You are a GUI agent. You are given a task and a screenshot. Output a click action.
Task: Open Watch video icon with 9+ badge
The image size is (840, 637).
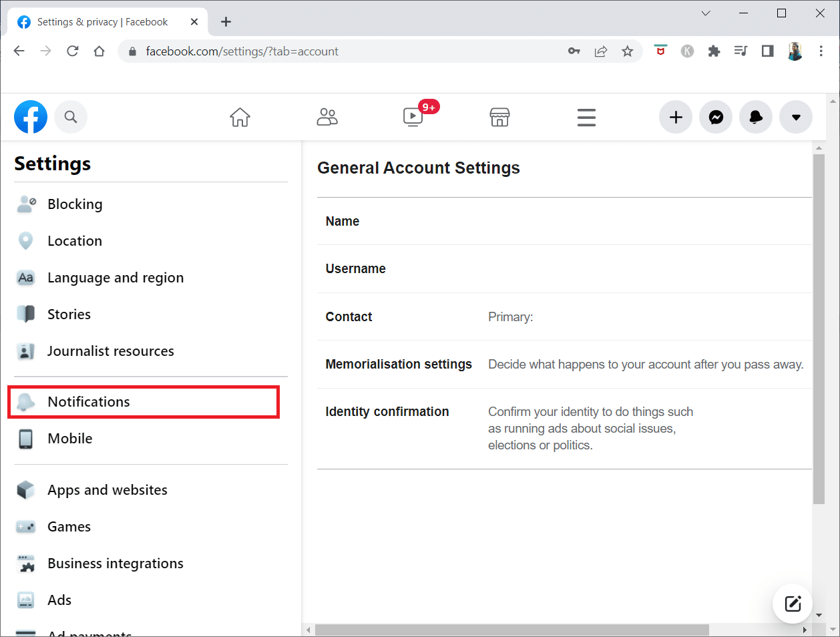pos(413,117)
